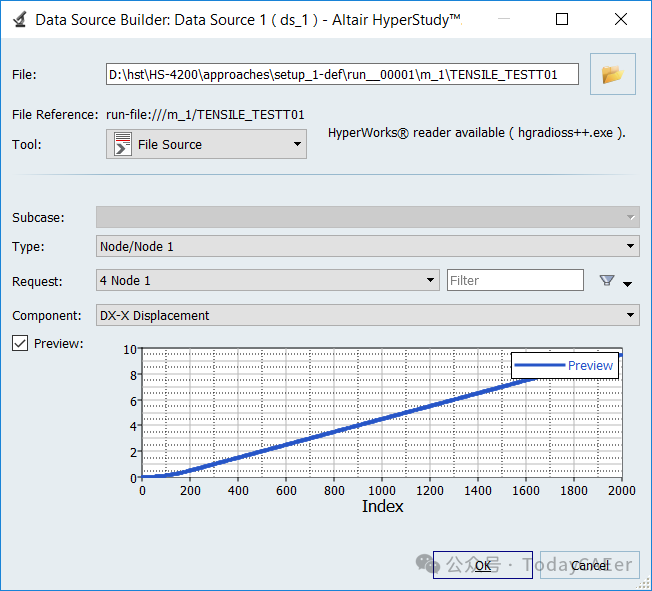Open the Component dropdown showing DX-X Displacement

pyautogui.click(x=368, y=315)
